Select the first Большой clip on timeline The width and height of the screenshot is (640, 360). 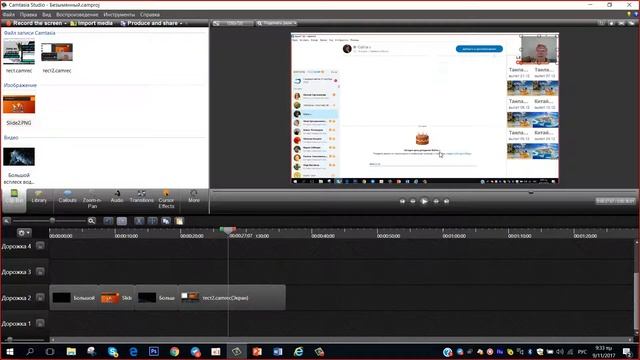(x=73, y=298)
